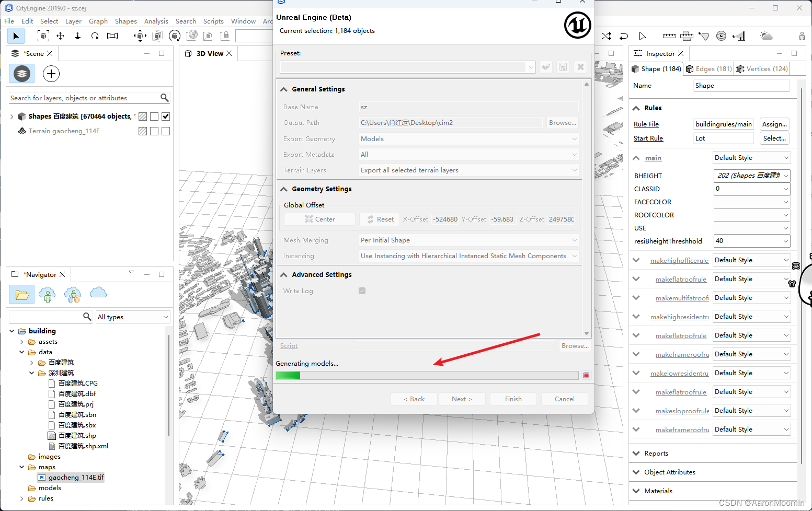Select the Measure distance ruler tool

[x=669, y=36]
